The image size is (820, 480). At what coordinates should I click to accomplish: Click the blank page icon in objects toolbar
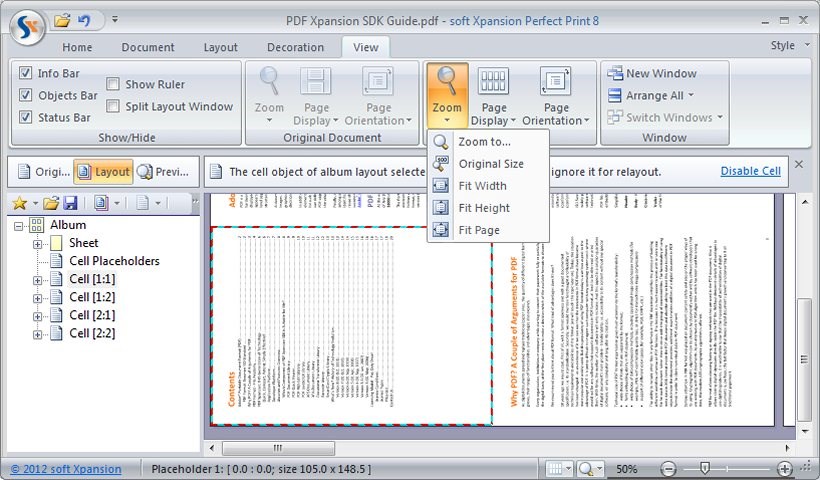click(x=142, y=203)
